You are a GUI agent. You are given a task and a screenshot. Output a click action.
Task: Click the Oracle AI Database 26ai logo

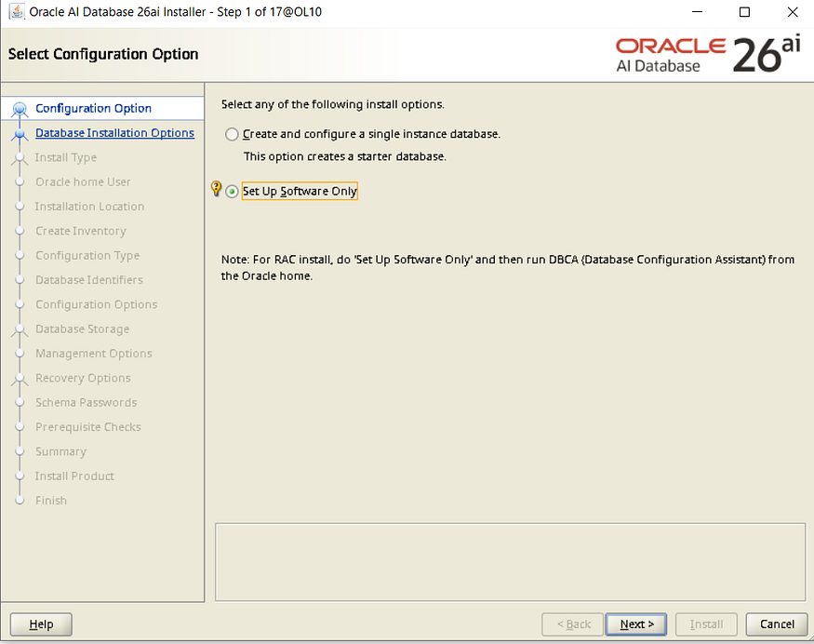click(x=708, y=54)
